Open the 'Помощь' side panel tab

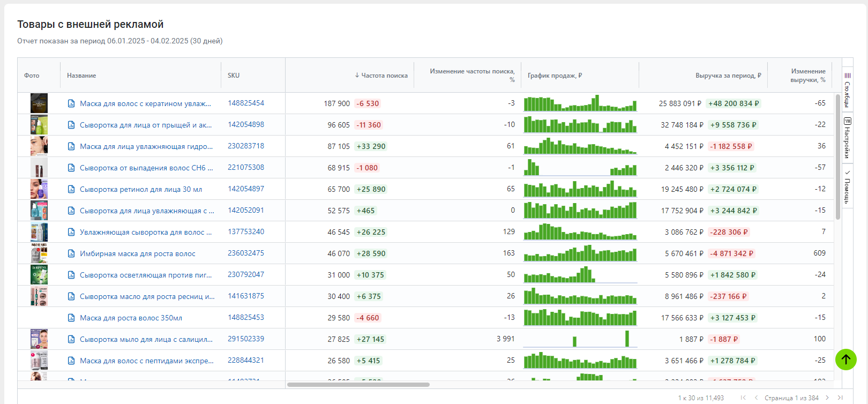click(848, 188)
